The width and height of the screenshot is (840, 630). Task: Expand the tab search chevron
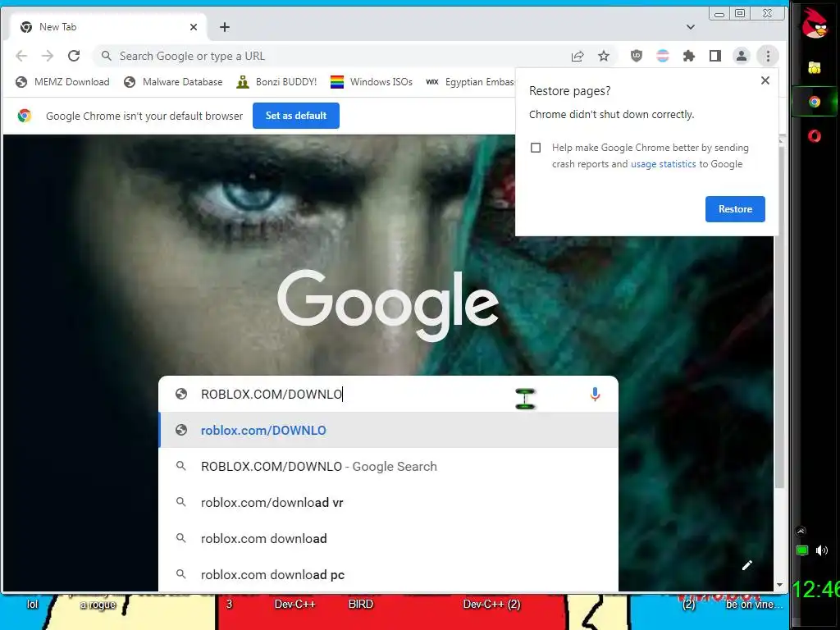tap(691, 27)
